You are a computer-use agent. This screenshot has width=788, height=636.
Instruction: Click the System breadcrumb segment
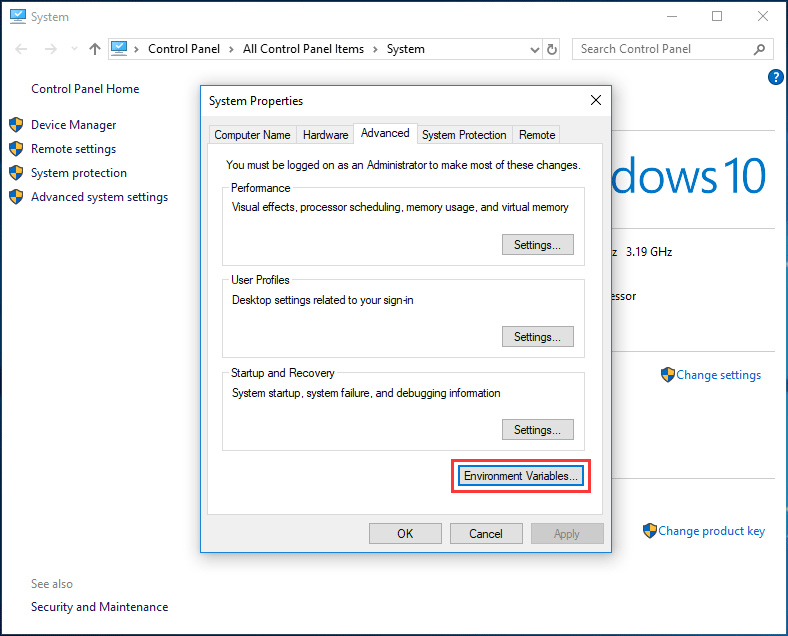click(x=406, y=49)
